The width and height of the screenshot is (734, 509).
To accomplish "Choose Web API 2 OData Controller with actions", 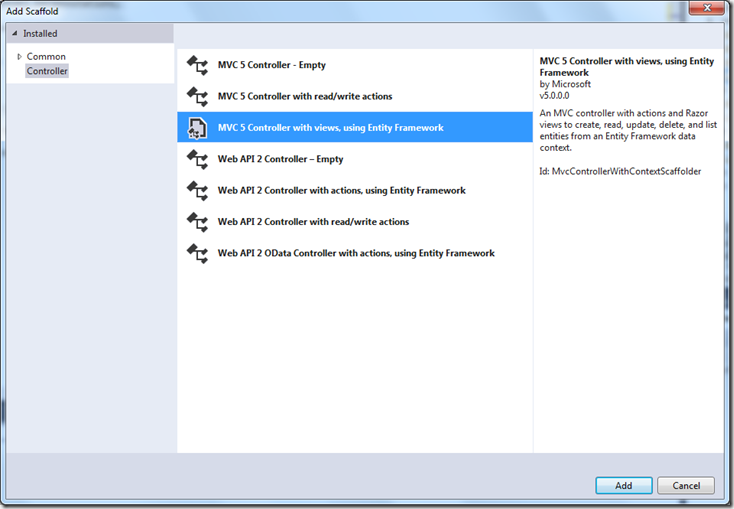I will pyautogui.click(x=355, y=253).
